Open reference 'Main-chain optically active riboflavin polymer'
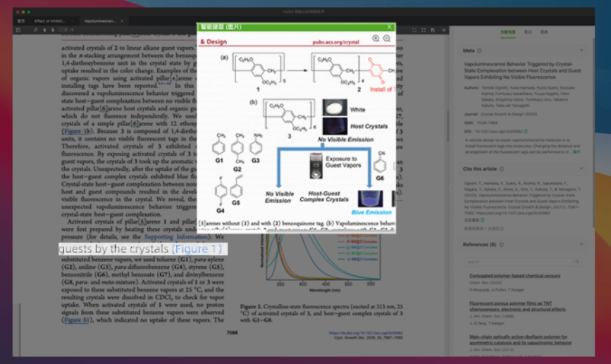 (x=520, y=340)
